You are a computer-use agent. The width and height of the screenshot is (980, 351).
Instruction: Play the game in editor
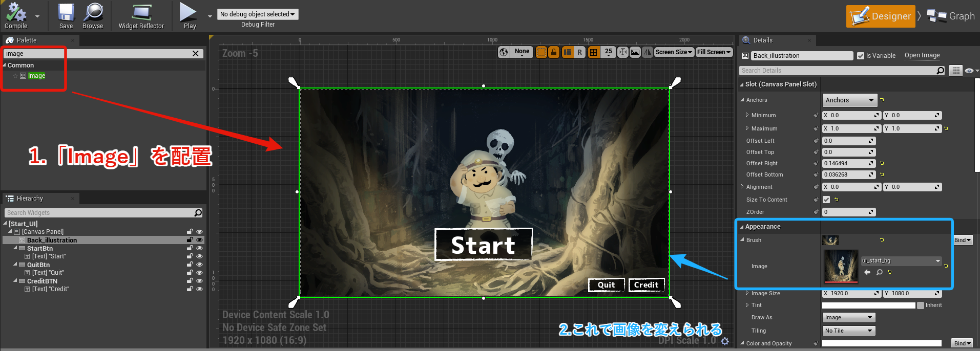(x=190, y=16)
